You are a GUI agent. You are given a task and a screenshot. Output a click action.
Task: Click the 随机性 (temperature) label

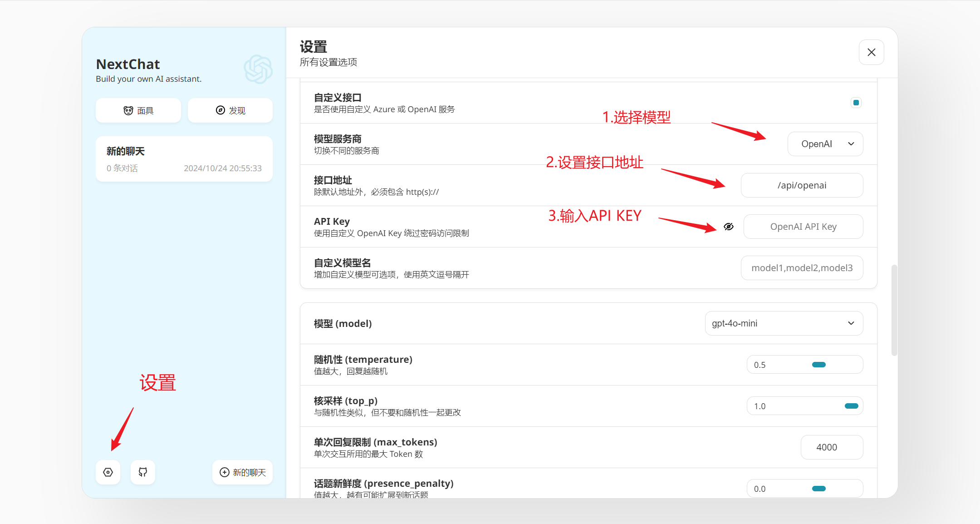tap(363, 360)
